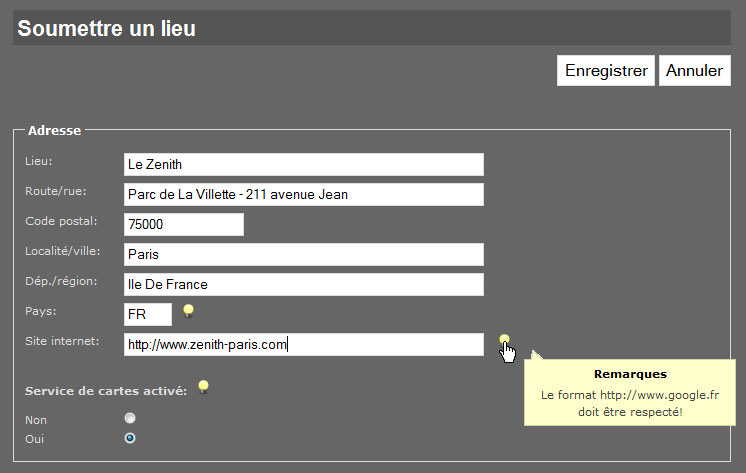Viewport: 746px width, 473px height.
Task: Click the Code postal field with 75000
Action: [184, 225]
